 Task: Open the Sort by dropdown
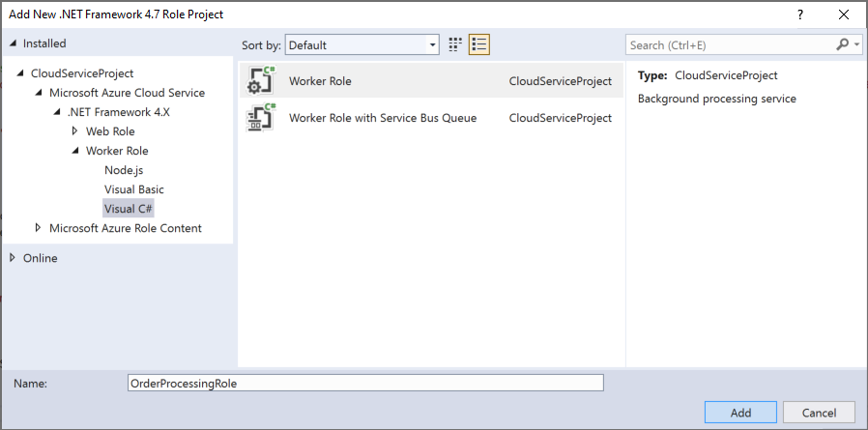pos(362,44)
